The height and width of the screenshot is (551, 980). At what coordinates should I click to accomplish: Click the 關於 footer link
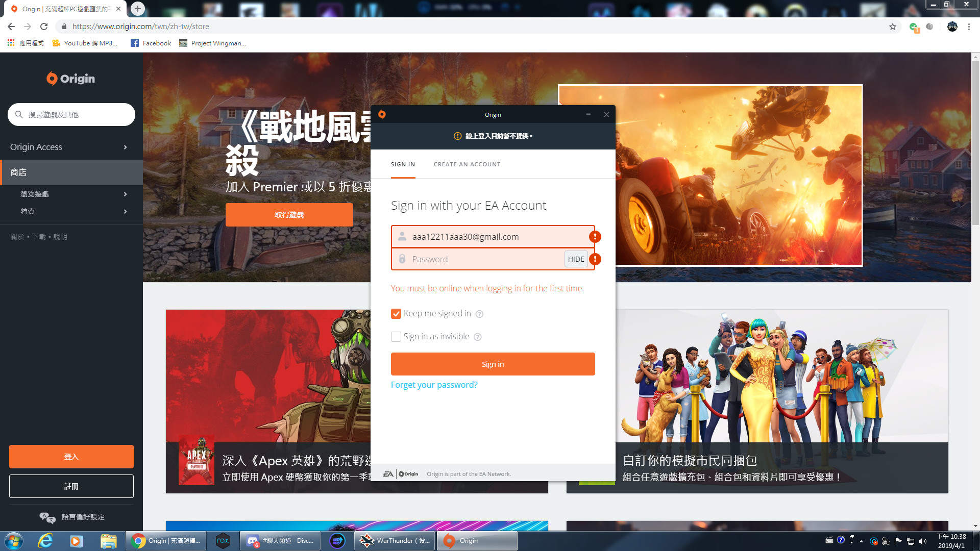(x=17, y=237)
